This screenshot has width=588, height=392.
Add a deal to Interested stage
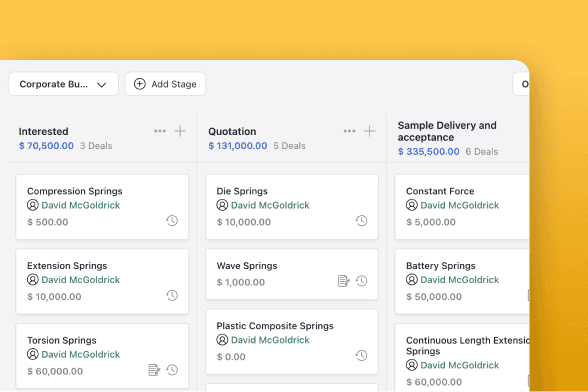point(180,131)
